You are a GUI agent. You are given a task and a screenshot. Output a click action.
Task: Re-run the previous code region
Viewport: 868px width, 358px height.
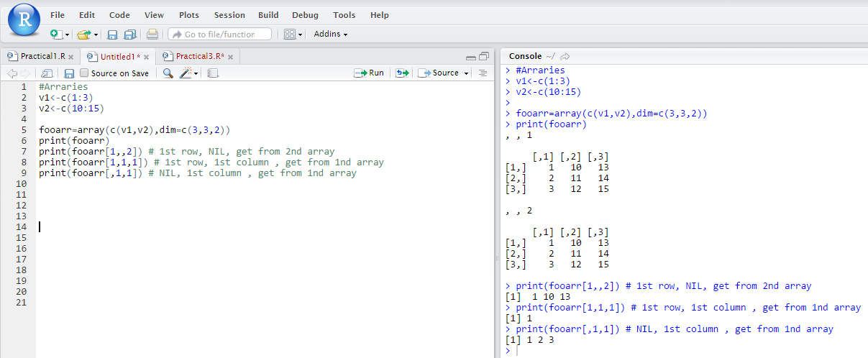click(x=402, y=73)
